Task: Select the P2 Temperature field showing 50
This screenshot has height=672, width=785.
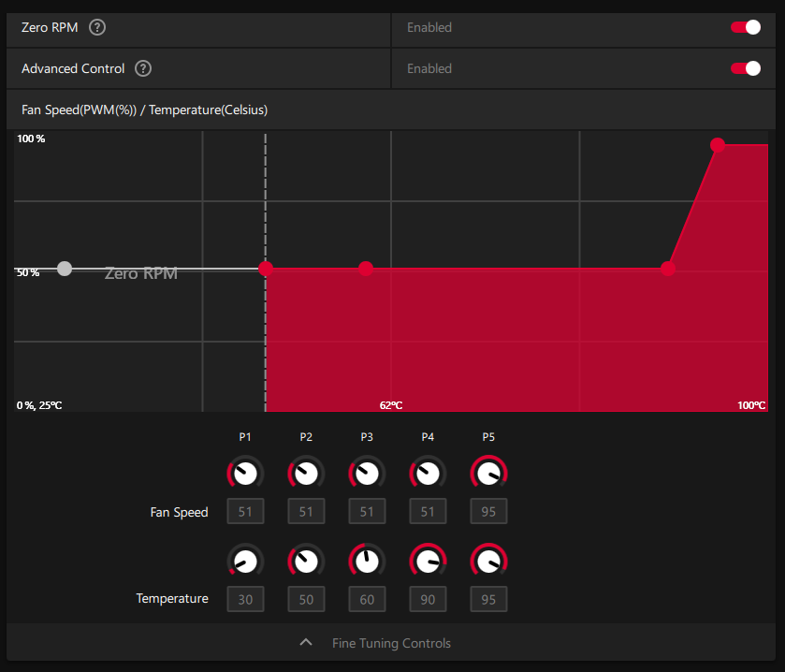Action: pyautogui.click(x=306, y=599)
